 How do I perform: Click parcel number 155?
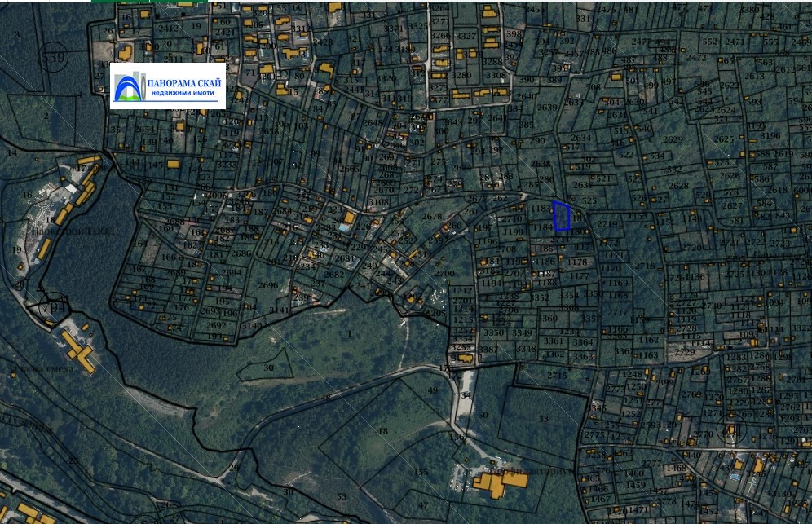pos(421,471)
